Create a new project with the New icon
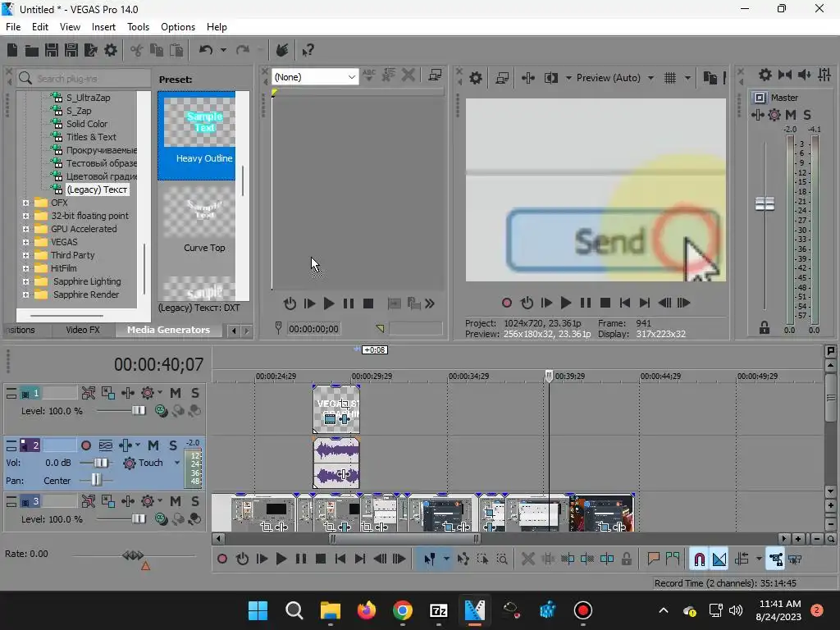The image size is (840, 630). point(12,50)
